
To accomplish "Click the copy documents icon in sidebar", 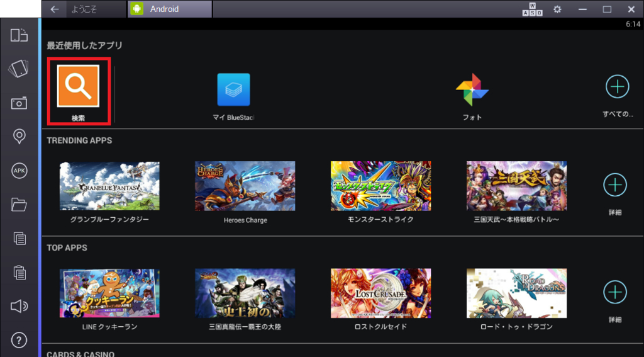I will click(x=19, y=238).
